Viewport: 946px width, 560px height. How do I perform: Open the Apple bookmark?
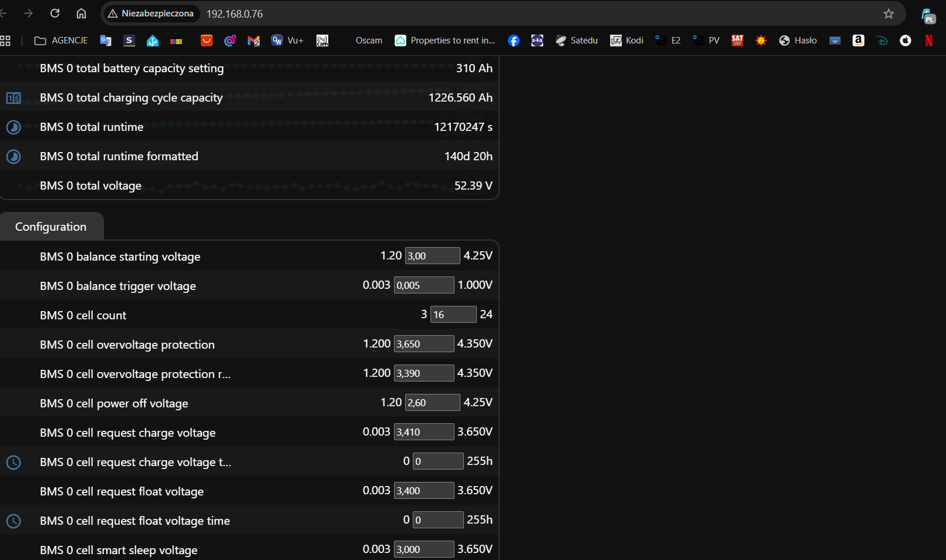pyautogui.click(x=905, y=41)
